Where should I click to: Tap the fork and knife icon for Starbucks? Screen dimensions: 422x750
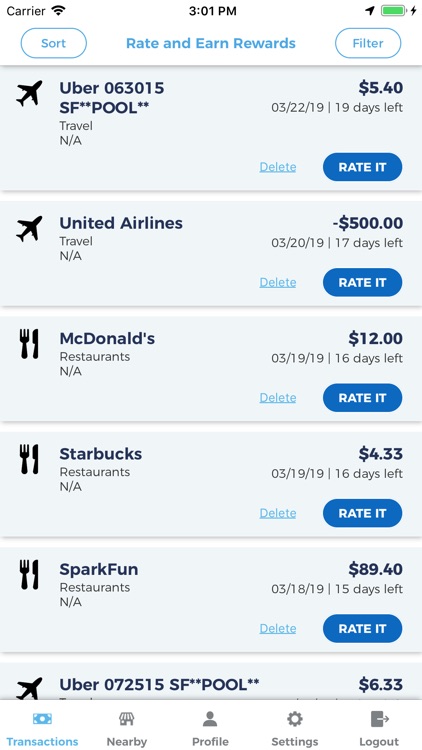point(29,459)
